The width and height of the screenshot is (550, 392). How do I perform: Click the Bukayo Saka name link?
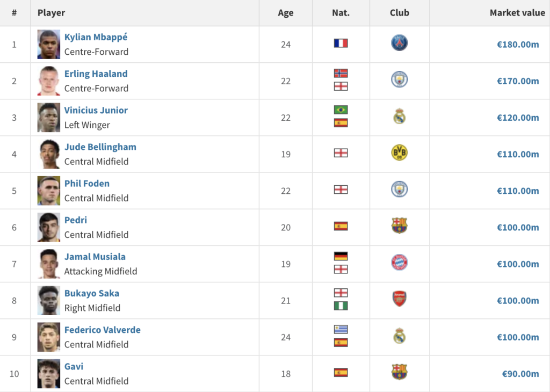pyautogui.click(x=92, y=293)
